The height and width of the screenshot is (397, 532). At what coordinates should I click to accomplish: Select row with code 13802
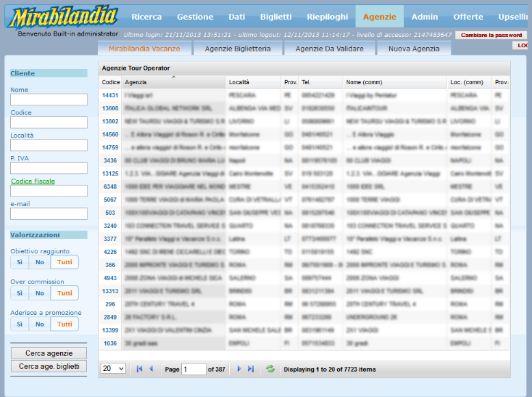tap(304, 121)
